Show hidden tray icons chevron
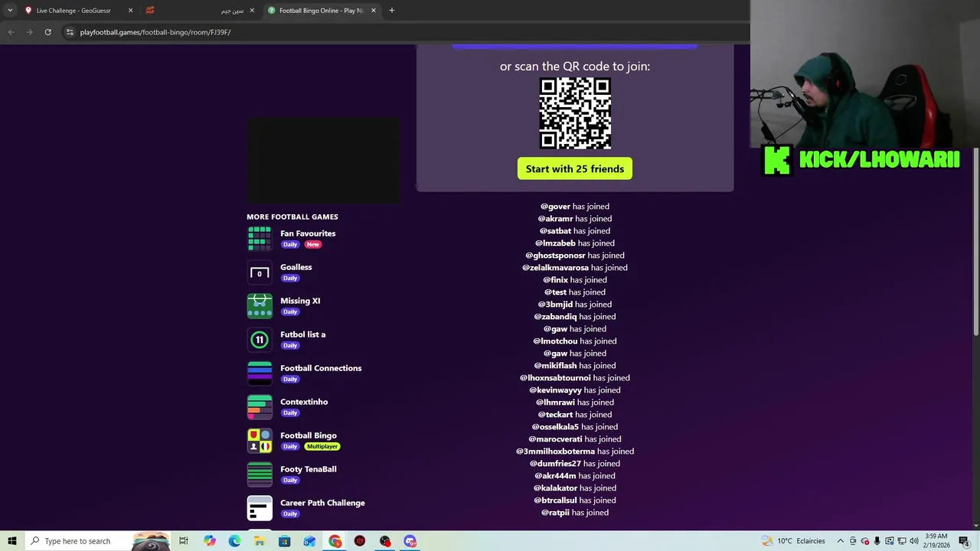980x551 pixels. coord(840,541)
